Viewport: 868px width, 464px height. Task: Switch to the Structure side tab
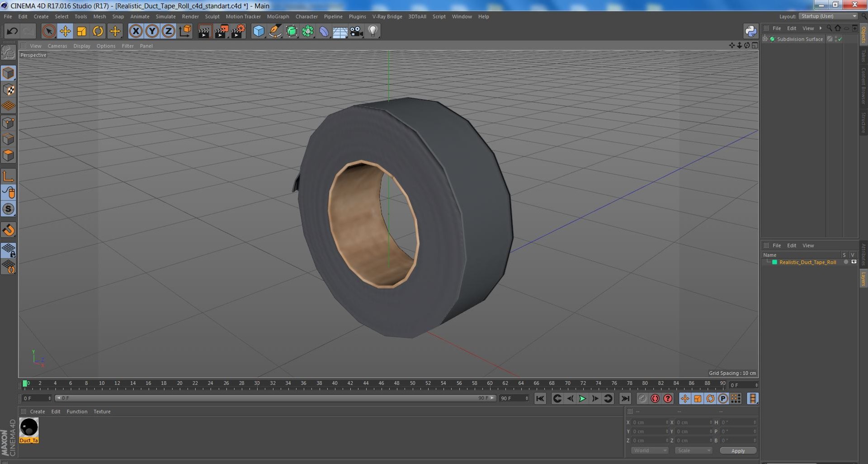[863, 122]
